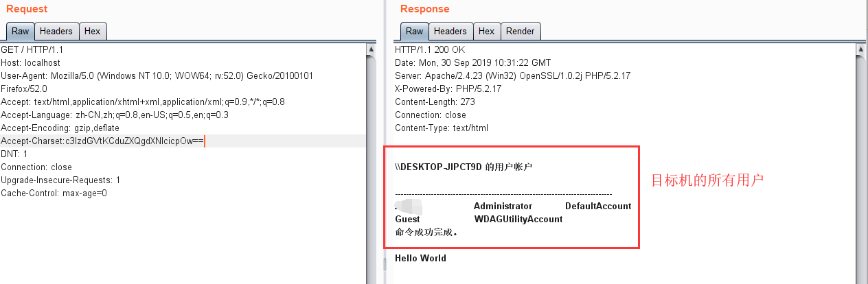Click the Request panel scroll up arrow
The image size is (868, 284).
372,49
